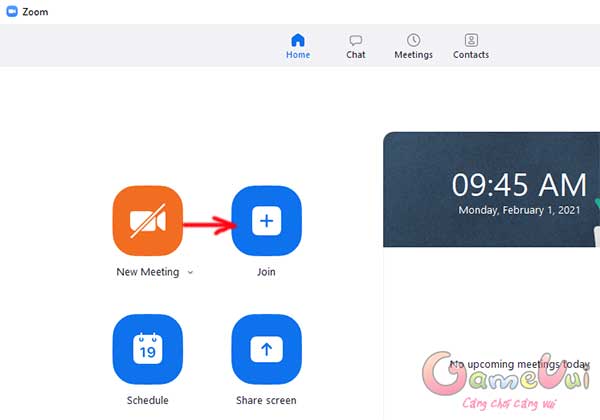600x420 pixels.
Task: Switch to the Home tab
Action: click(298, 46)
